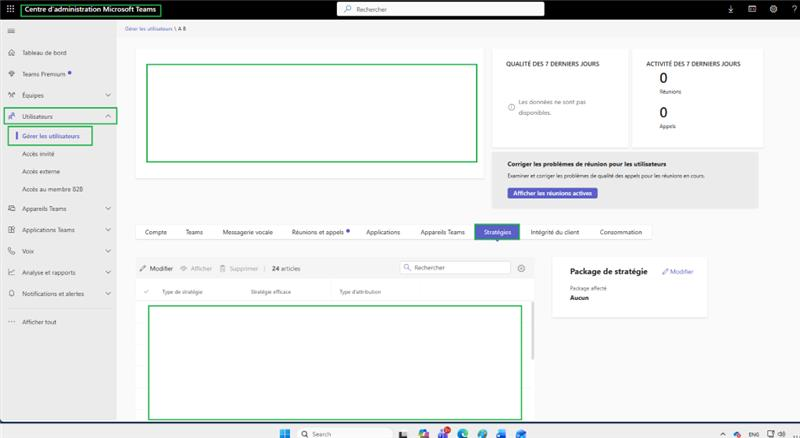Open the Consommation tab
800x438 pixels.
[x=620, y=232]
